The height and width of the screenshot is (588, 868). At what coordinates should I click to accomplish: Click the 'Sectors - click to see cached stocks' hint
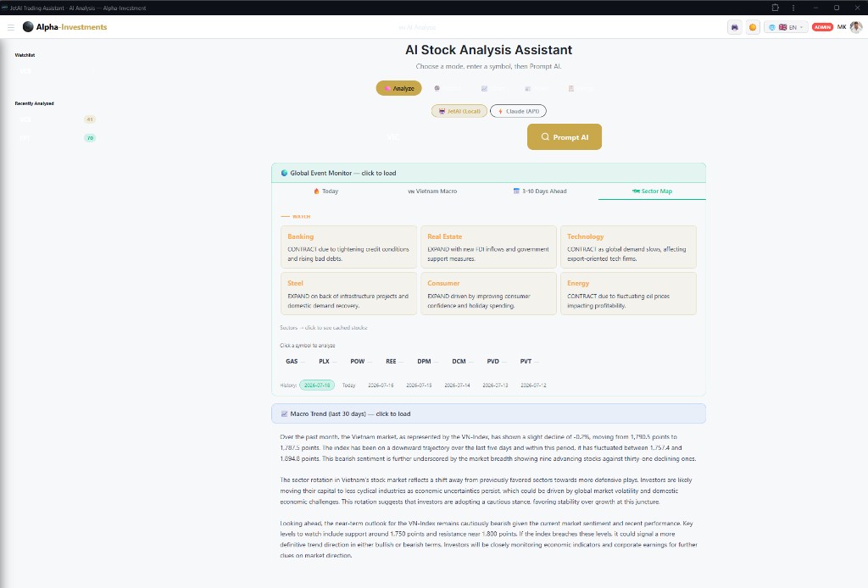tap(324, 327)
